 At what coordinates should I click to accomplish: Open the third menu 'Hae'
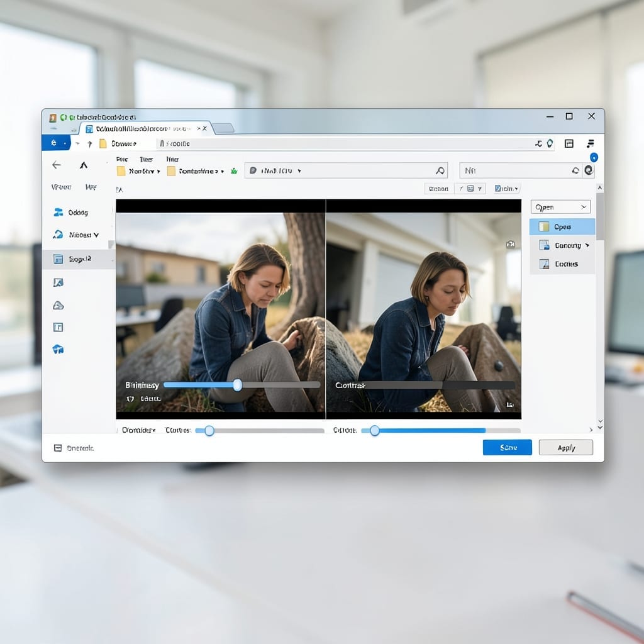pos(172,159)
